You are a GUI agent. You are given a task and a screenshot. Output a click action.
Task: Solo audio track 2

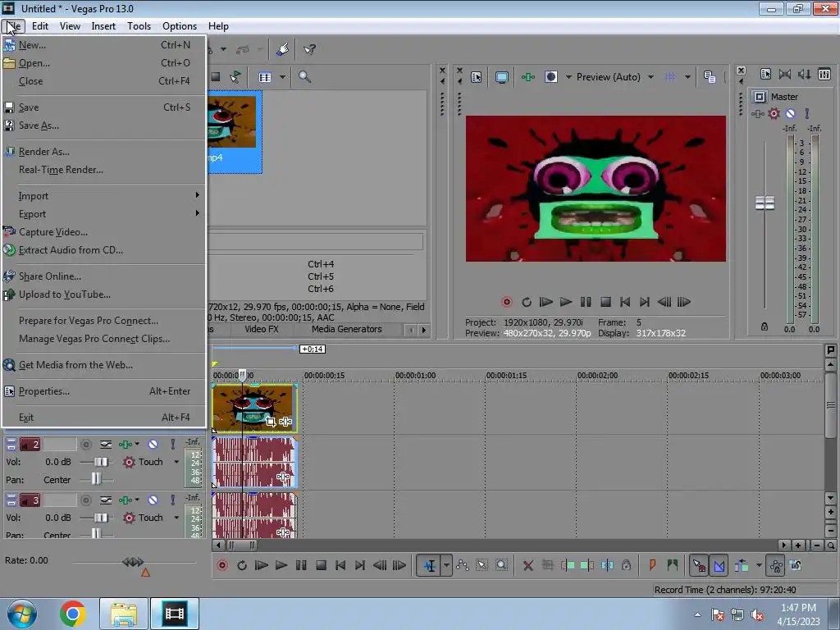click(x=172, y=444)
